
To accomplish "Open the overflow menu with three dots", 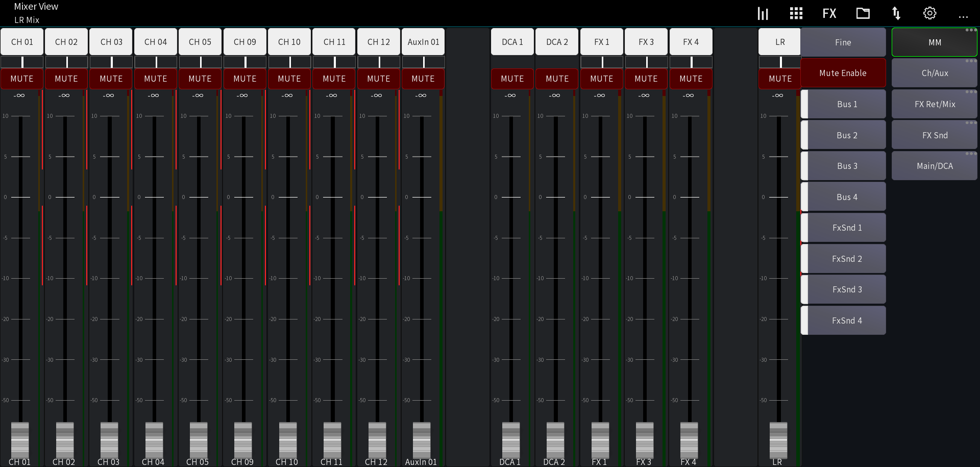I will point(964,16).
